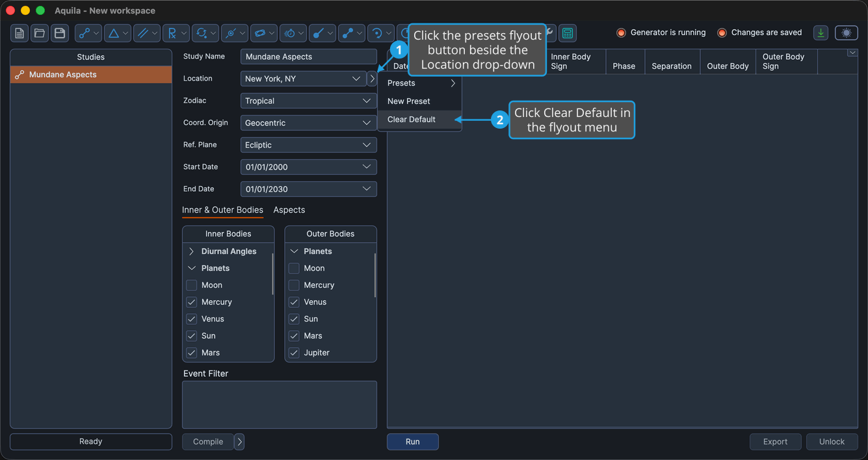
Task: Uncheck Jupiter in Outer Bodies
Action: (294, 353)
